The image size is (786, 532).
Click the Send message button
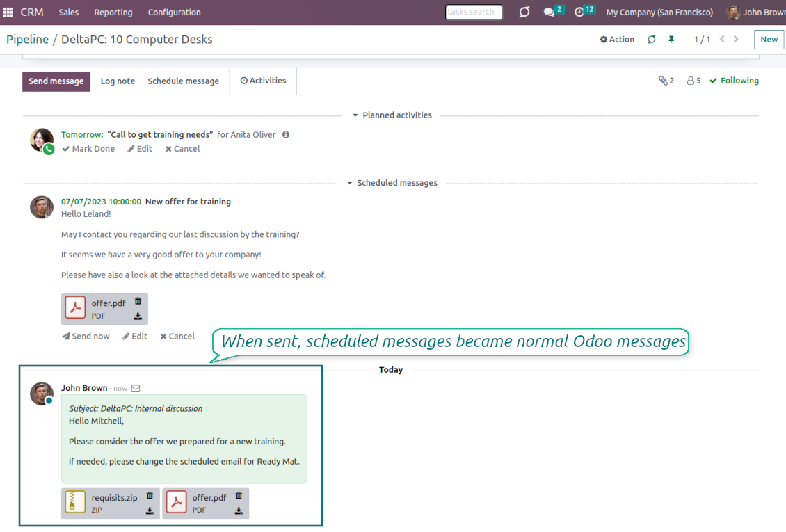click(56, 81)
